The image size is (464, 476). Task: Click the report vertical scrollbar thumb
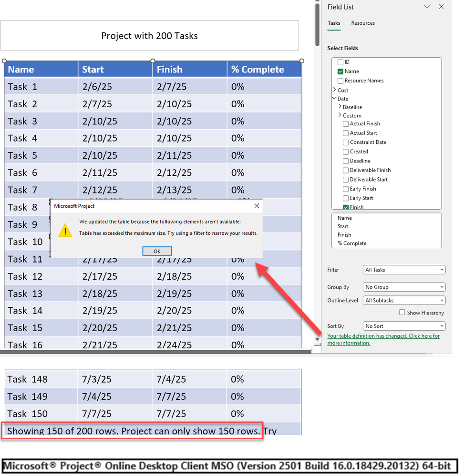point(317,24)
